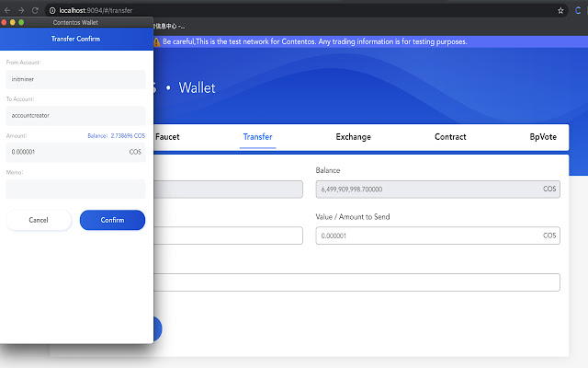Image resolution: width=588 pixels, height=368 pixels.
Task: Go to the BpVote tab
Action: 543,137
